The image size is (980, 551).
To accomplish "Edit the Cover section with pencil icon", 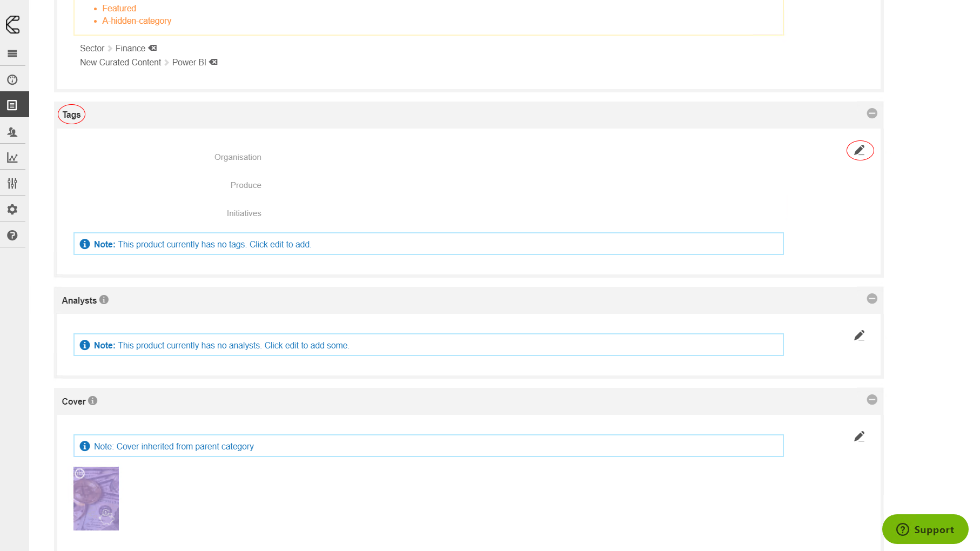I will [860, 436].
